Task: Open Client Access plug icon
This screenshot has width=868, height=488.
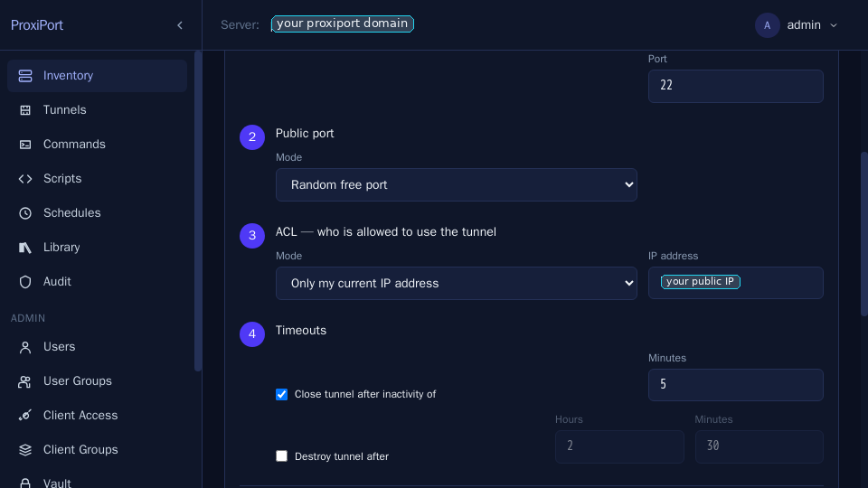Action: (25, 416)
